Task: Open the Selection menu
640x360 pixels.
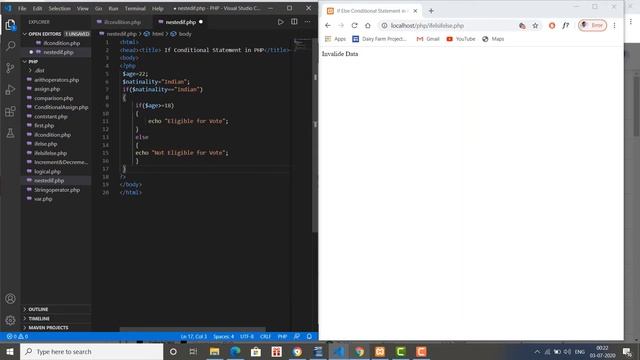Action: click(x=60, y=8)
